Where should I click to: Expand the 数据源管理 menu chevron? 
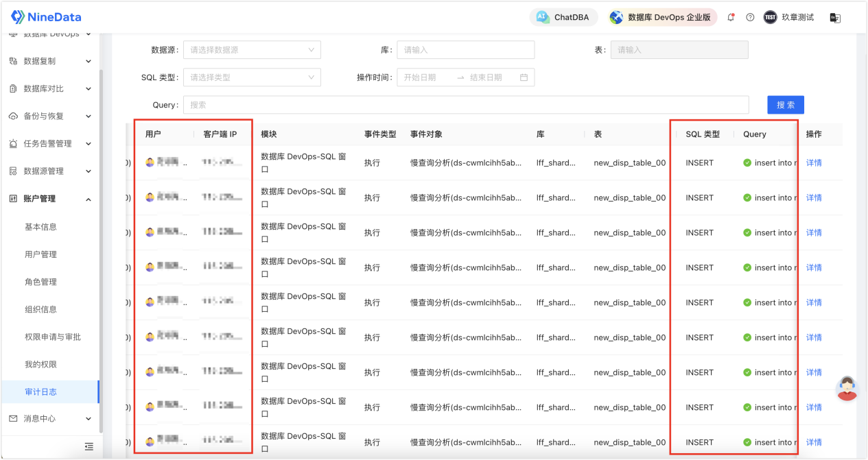[x=88, y=171]
